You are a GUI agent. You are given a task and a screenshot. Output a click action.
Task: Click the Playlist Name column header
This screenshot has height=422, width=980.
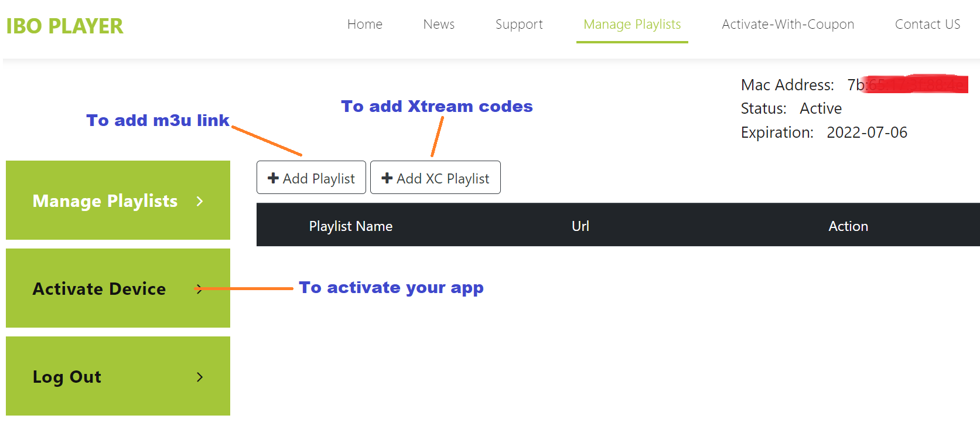351,226
